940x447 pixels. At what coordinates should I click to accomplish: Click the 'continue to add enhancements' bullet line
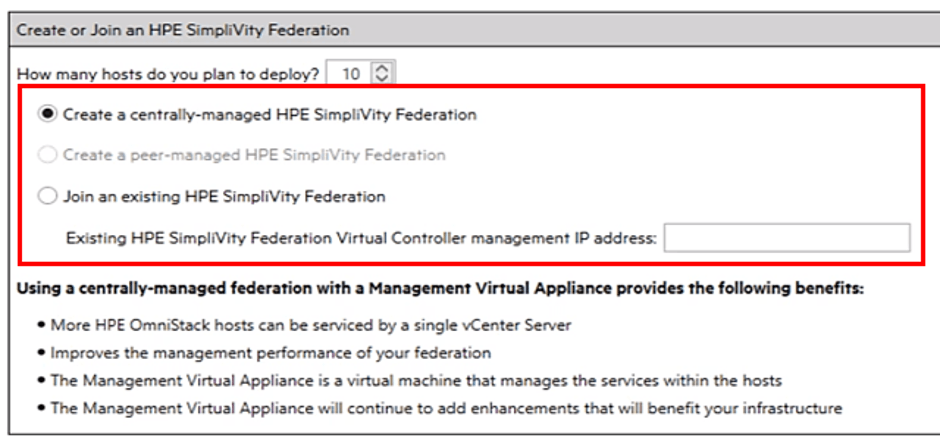446,408
